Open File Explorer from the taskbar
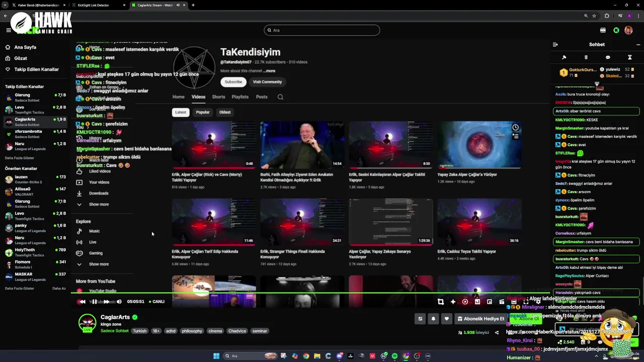The width and height of the screenshot is (644, 362). [x=317, y=356]
